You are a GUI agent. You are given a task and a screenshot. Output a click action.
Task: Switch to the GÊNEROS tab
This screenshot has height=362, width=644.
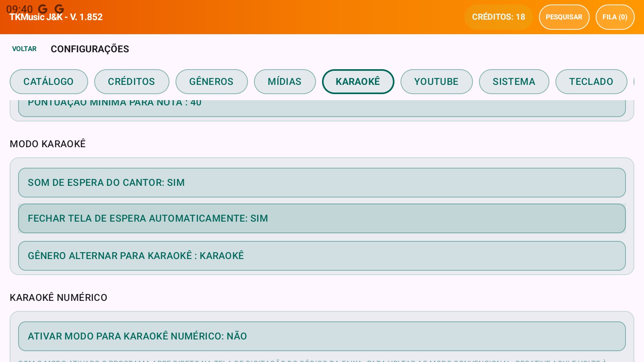(211, 82)
